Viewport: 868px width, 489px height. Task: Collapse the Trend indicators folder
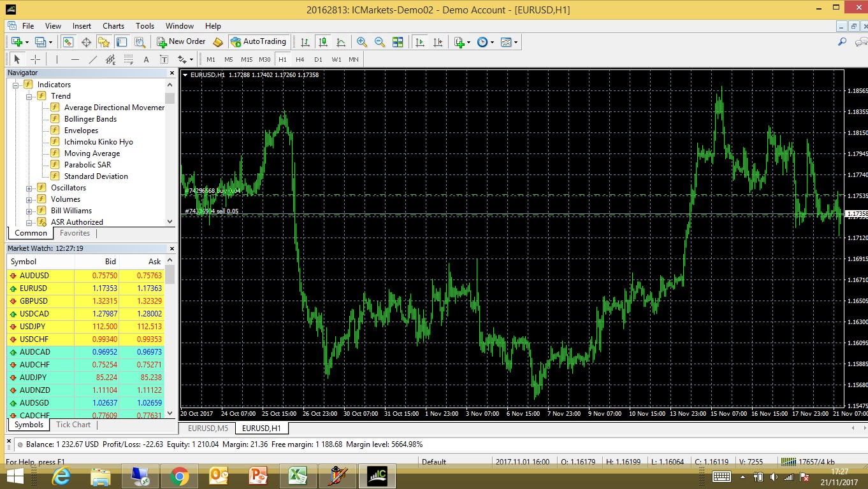[29, 96]
